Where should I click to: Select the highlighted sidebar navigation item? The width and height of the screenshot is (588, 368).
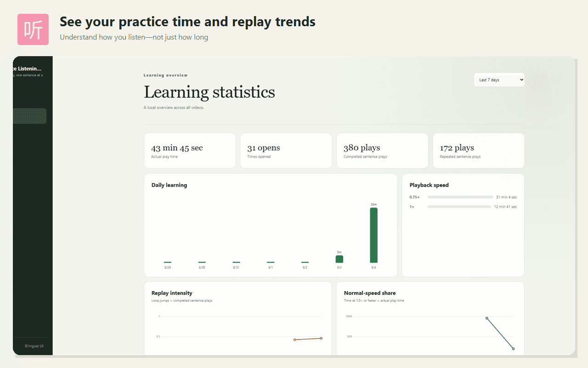pyautogui.click(x=29, y=116)
